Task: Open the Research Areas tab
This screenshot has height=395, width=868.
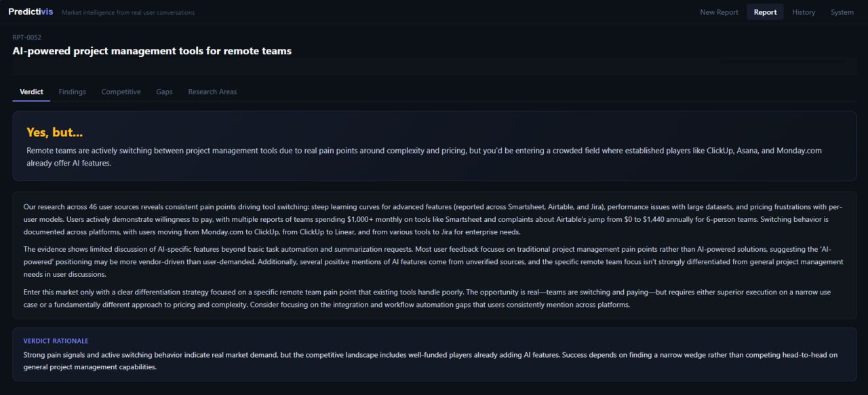Action: [212, 92]
